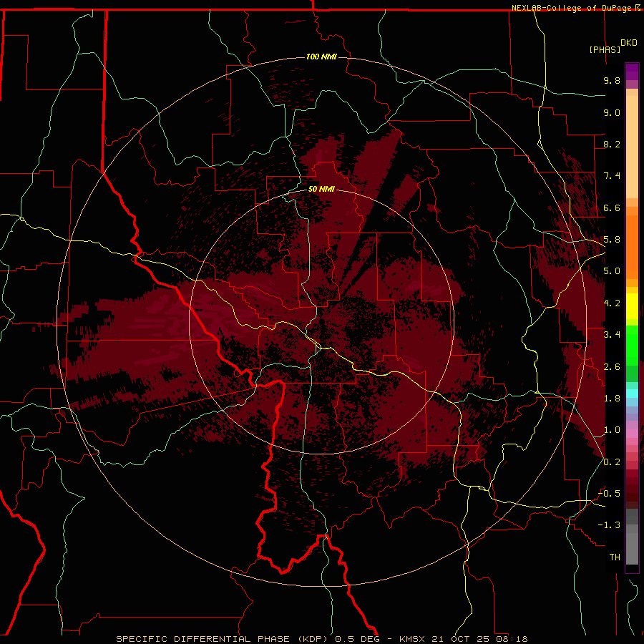The image size is (644, 644).
Task: Click the DKD product label
Action: pyautogui.click(x=629, y=43)
